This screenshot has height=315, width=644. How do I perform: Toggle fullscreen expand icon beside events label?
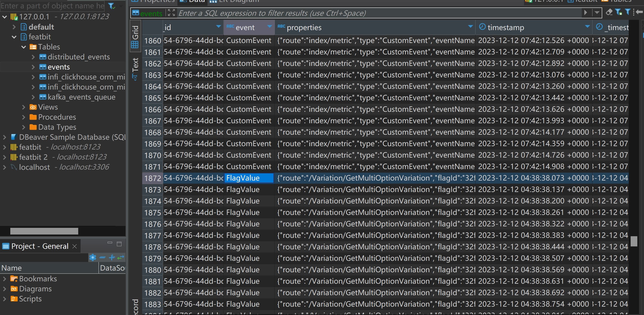(171, 13)
